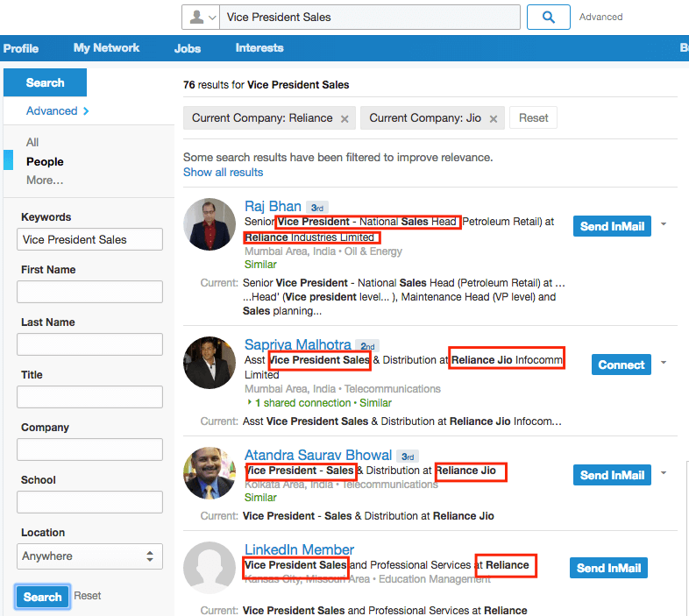Show More result type filters
Viewport: 689px width, 616px height.
click(x=45, y=181)
